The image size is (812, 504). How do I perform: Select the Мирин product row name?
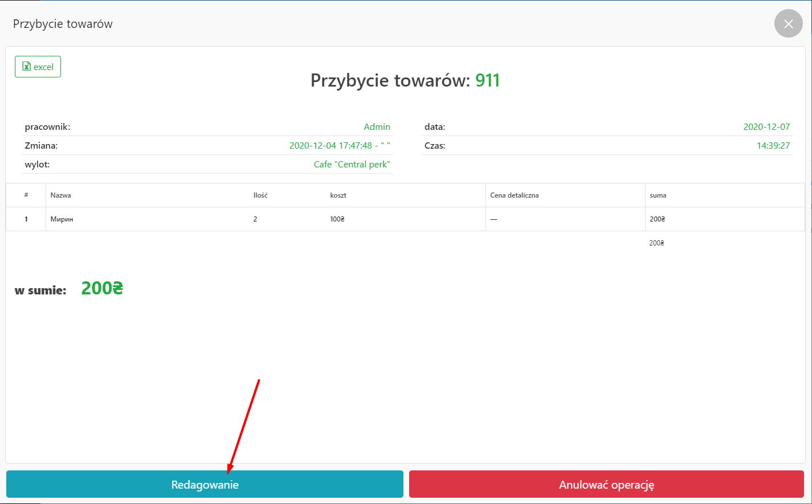pos(62,219)
